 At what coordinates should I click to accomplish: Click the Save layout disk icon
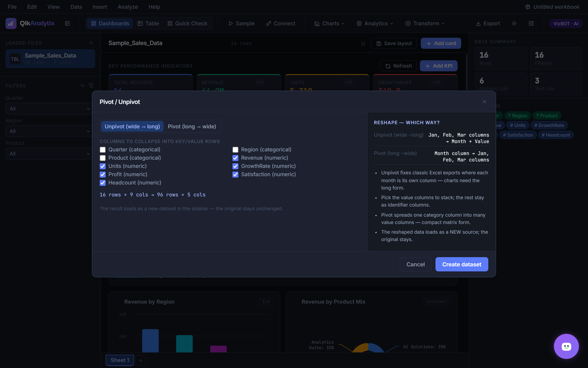[379, 43]
